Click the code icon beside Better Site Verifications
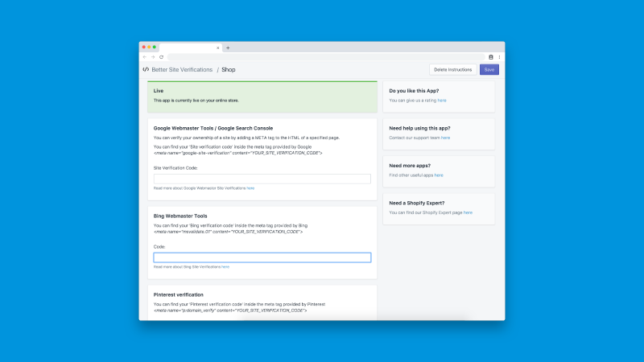Image resolution: width=644 pixels, height=362 pixels. (146, 69)
